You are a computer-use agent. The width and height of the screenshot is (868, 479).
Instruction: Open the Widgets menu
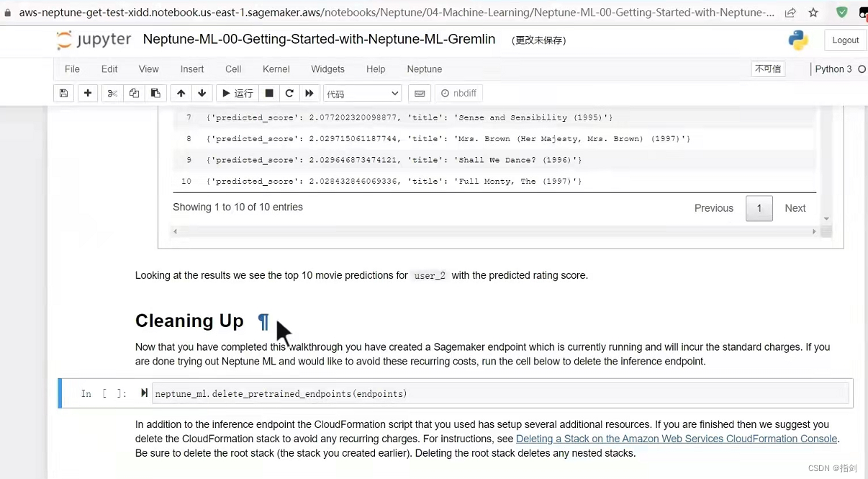point(328,69)
